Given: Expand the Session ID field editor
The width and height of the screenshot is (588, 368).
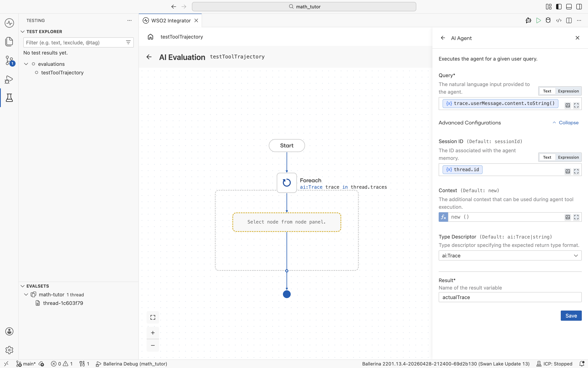Looking at the screenshot, I should pos(576,171).
